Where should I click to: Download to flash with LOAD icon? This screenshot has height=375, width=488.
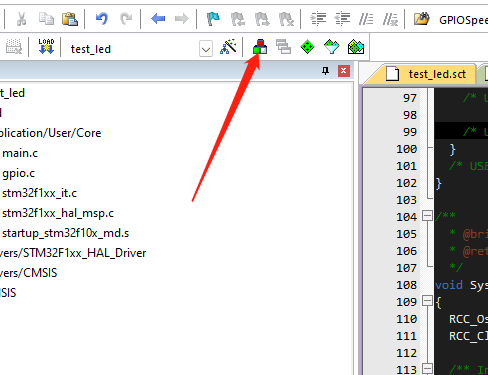46,46
